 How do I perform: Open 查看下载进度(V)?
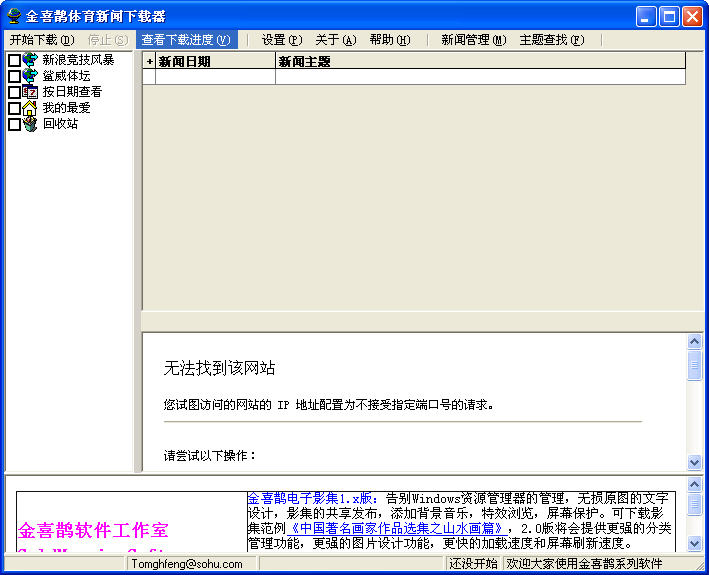point(186,40)
